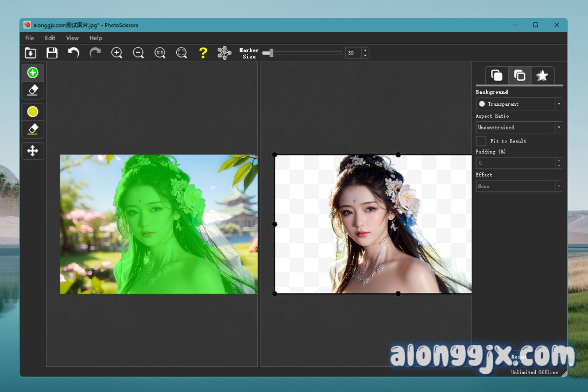
Task: Click the actual size 1:1 zoom icon
Action: (160, 53)
